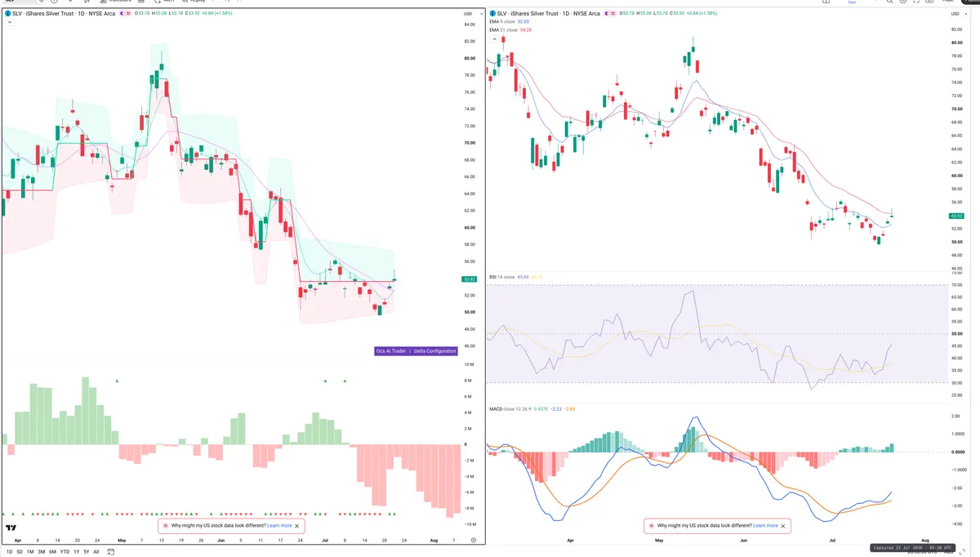Expand the indicator legend chevron on left chart
Viewport: 980px width, 557px height.
9,23
